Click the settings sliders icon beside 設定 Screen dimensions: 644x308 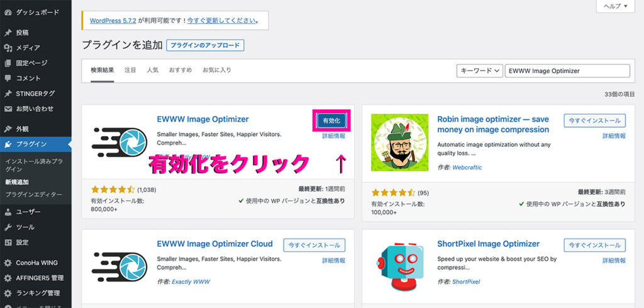pyautogui.click(x=8, y=242)
